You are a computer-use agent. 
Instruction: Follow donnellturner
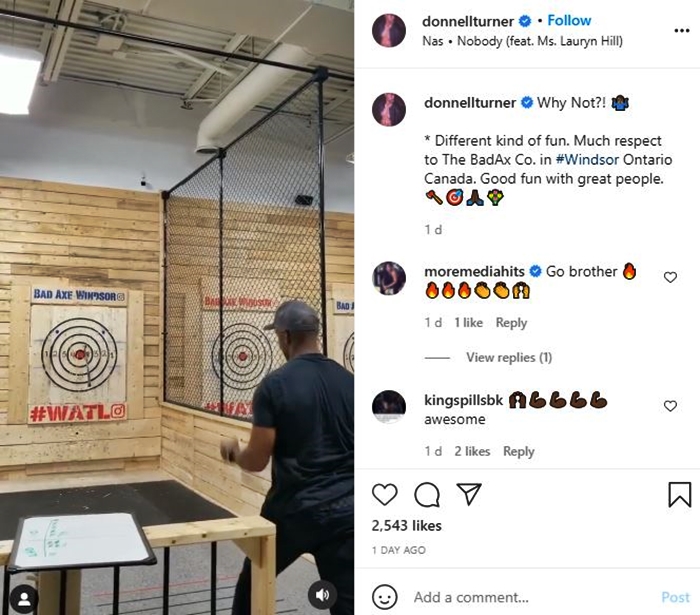569,20
